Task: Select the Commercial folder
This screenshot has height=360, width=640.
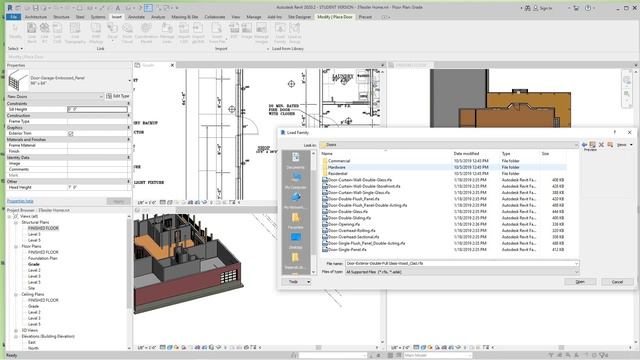Action: [x=339, y=161]
